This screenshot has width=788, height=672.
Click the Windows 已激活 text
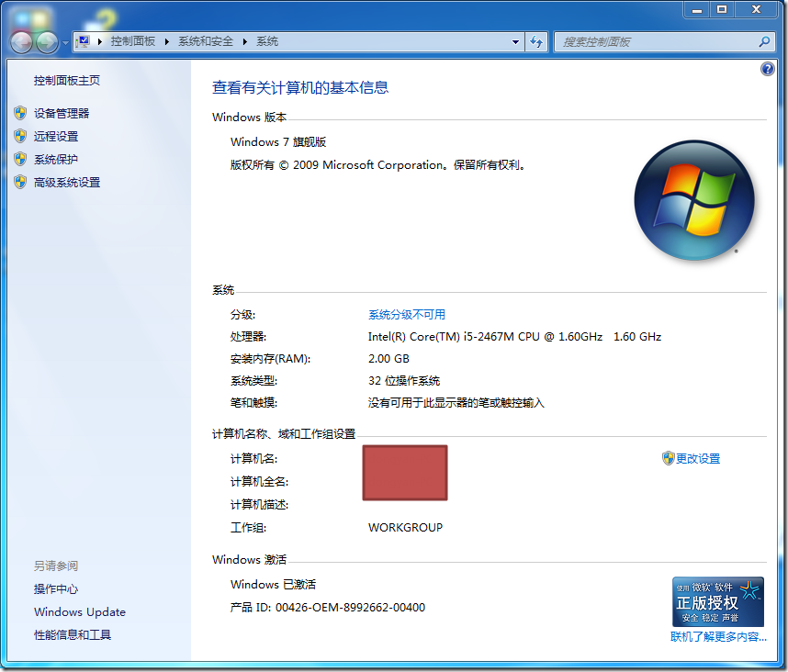point(273,585)
